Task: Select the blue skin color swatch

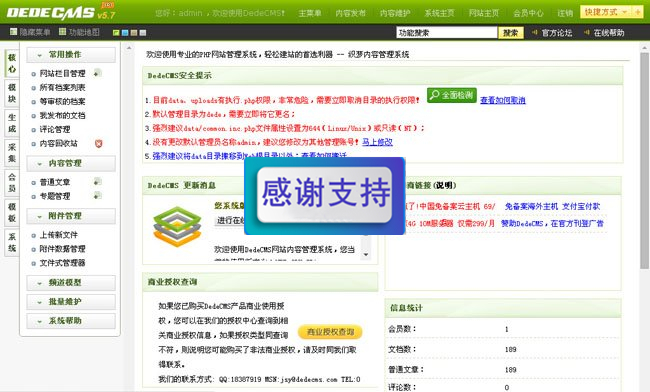Action: pos(125,32)
